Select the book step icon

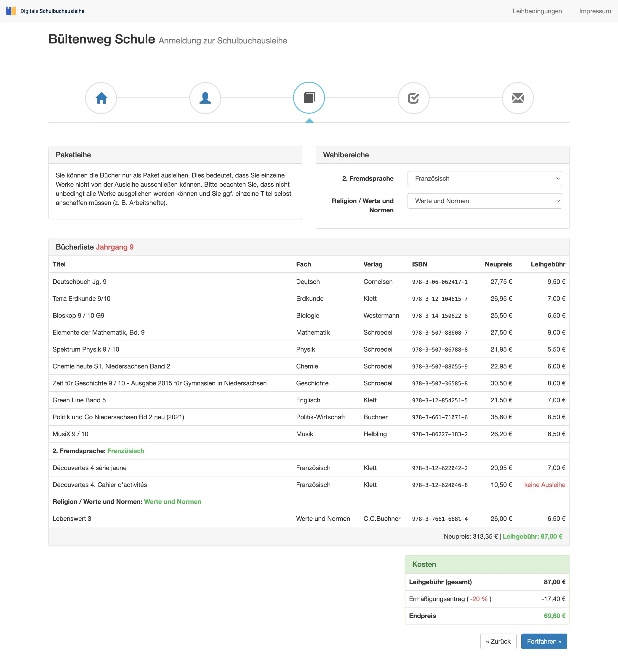(309, 98)
